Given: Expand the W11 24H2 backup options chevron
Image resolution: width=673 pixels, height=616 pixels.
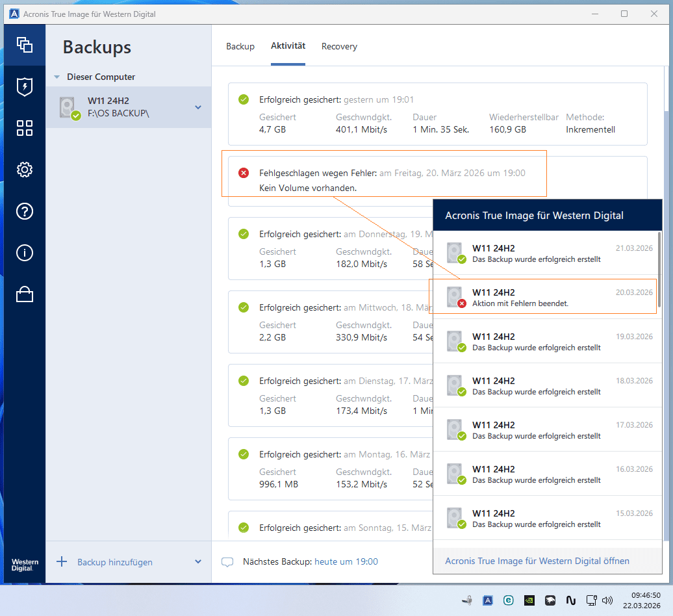Looking at the screenshot, I should point(198,107).
